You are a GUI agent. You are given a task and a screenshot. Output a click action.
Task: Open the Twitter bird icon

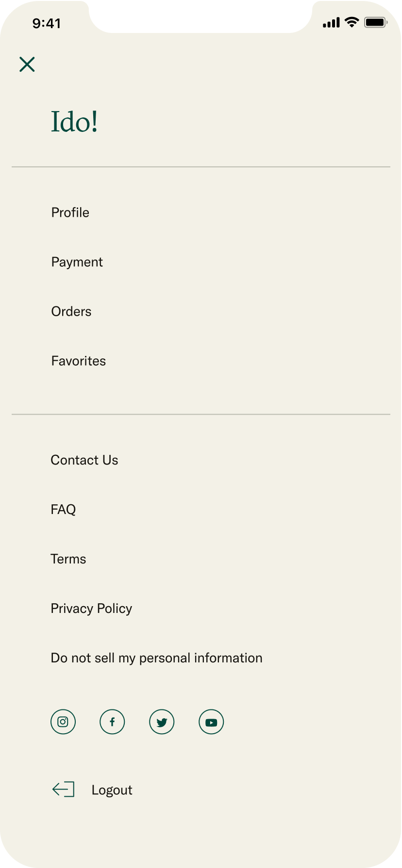coord(162,722)
